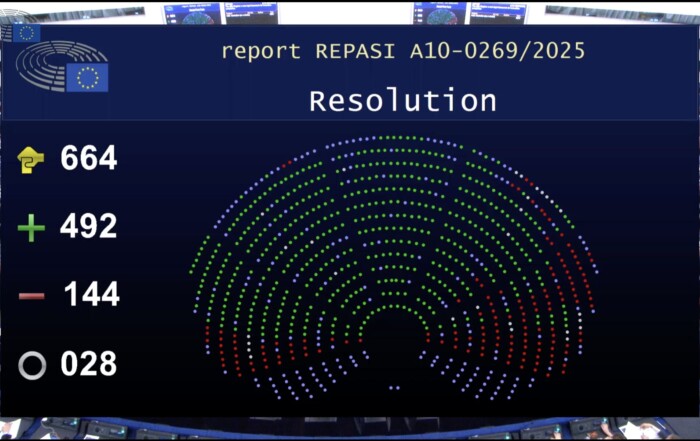Select the total votes number 664

coord(88,158)
